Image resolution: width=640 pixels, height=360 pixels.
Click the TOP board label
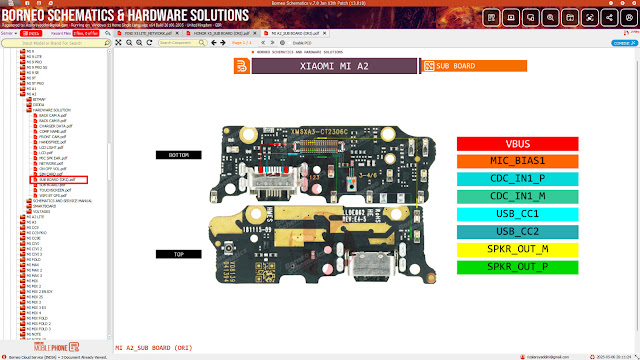point(178,254)
